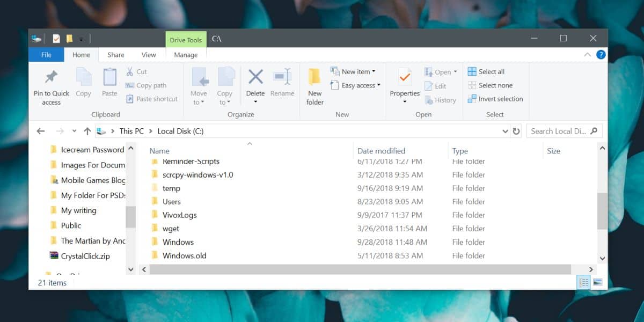Expand the New item dropdown

point(358,71)
